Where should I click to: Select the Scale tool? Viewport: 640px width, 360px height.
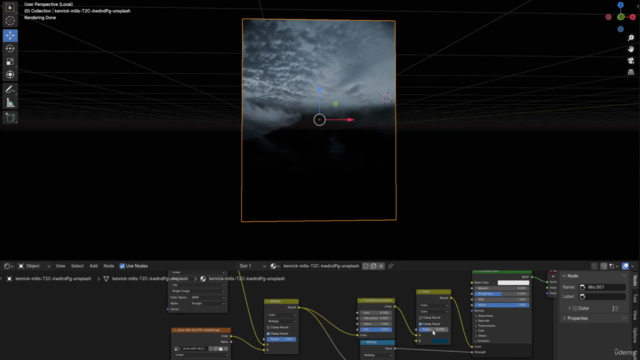tap(10, 62)
